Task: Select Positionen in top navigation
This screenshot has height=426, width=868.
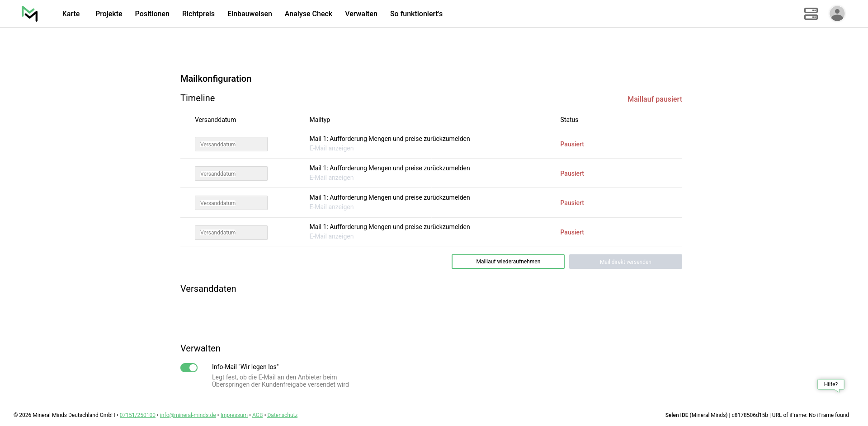Action: [152, 14]
